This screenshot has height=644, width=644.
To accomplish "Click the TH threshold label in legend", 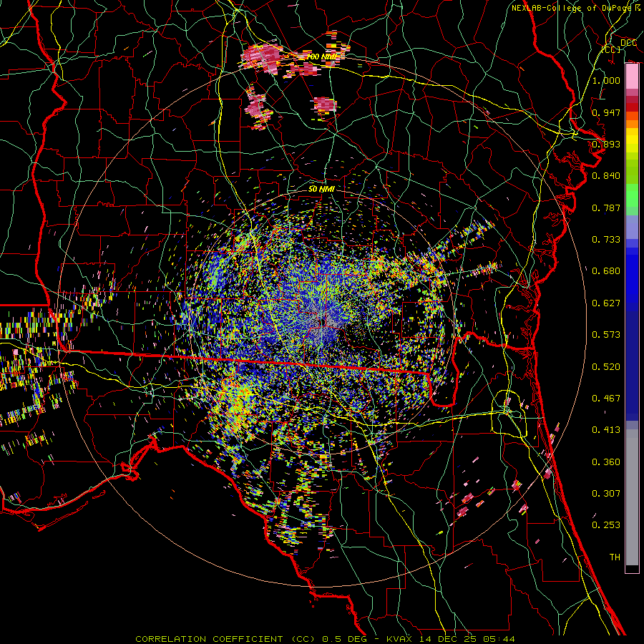I will (x=615, y=557).
